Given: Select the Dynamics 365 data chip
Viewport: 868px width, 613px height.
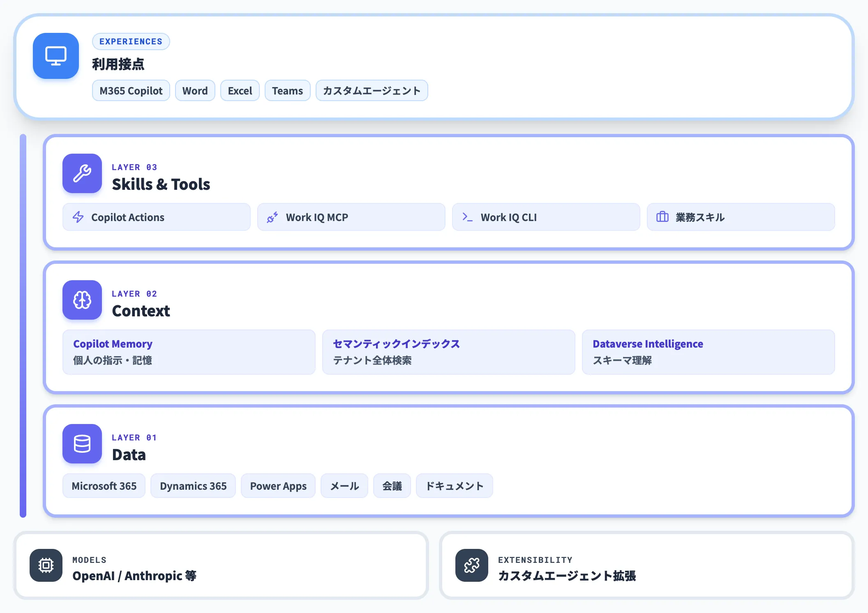Looking at the screenshot, I should tap(193, 486).
